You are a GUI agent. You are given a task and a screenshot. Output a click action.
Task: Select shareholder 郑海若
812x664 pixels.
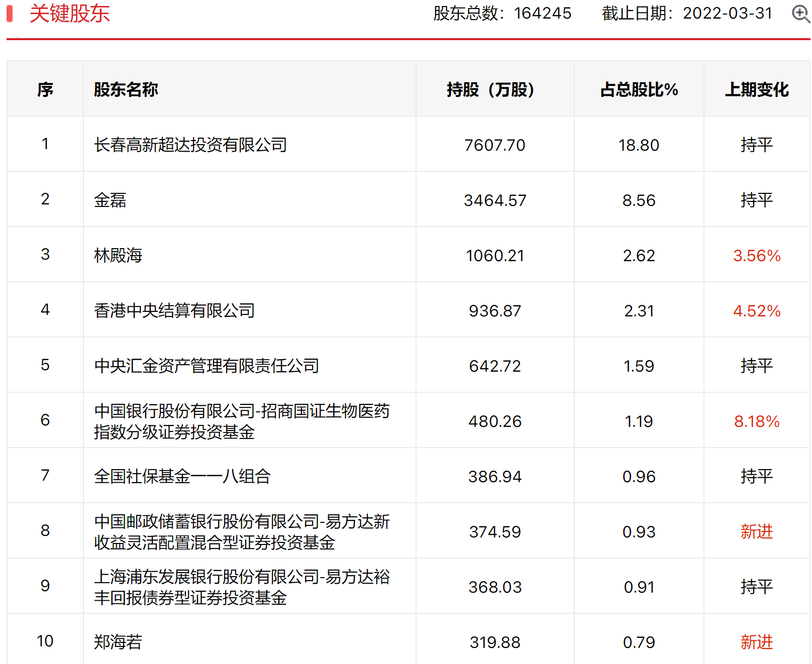pyautogui.click(x=118, y=642)
